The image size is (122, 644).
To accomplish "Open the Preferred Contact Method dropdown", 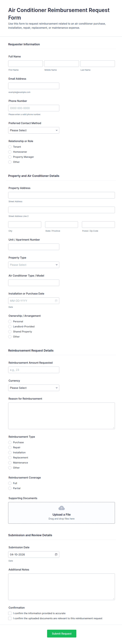I will 34,130.
